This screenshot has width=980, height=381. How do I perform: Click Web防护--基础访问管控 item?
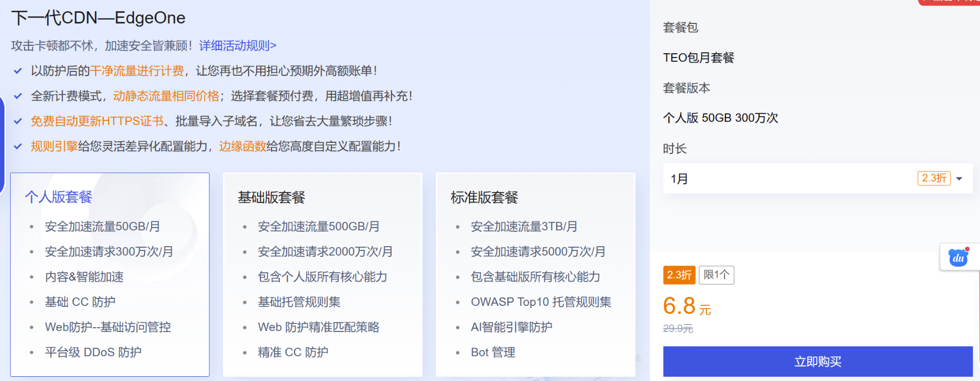[108, 327]
